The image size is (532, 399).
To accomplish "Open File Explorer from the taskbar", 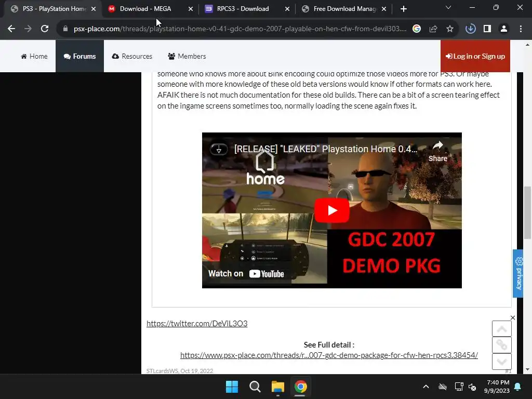I will 277,387.
